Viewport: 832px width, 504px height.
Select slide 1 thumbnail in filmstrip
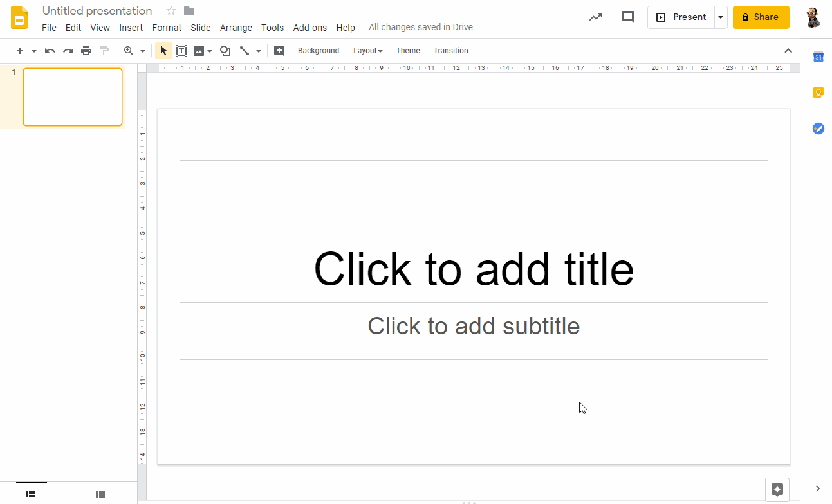pyautogui.click(x=73, y=97)
